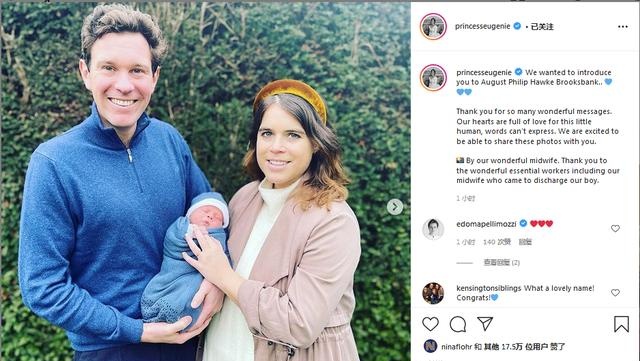Open princesseugenie username in header
This screenshot has height=361, width=640.
pyautogui.click(x=482, y=26)
